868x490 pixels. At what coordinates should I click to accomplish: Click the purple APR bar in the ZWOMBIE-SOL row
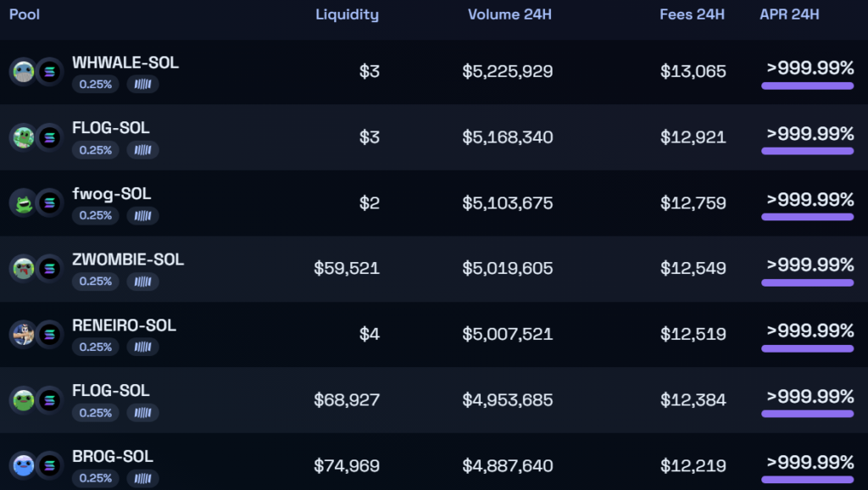click(x=807, y=282)
